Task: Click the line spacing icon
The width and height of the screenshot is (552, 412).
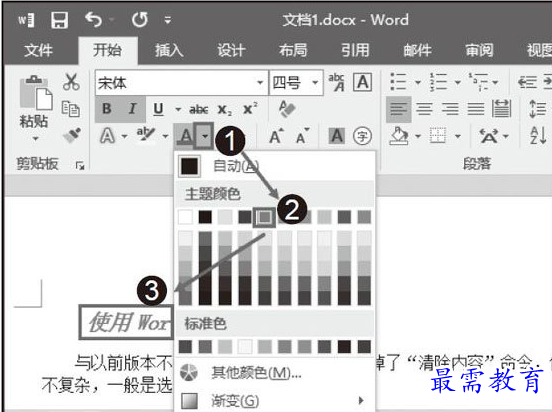Action: click(538, 109)
